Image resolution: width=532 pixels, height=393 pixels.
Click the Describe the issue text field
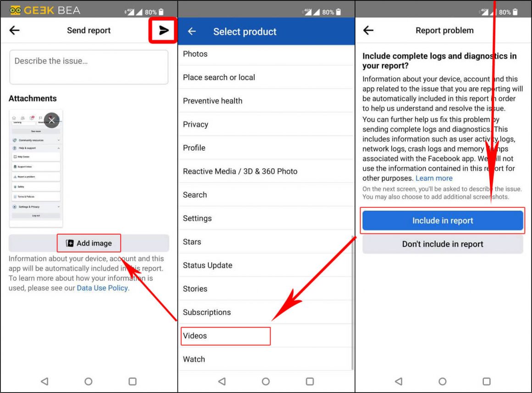(x=89, y=67)
